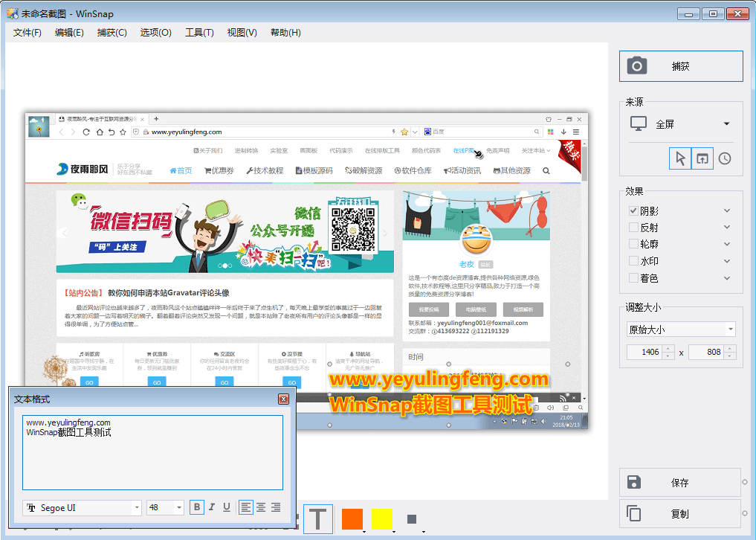Open the source (全屏) dropdown
The height and width of the screenshot is (540, 756).
coord(726,124)
